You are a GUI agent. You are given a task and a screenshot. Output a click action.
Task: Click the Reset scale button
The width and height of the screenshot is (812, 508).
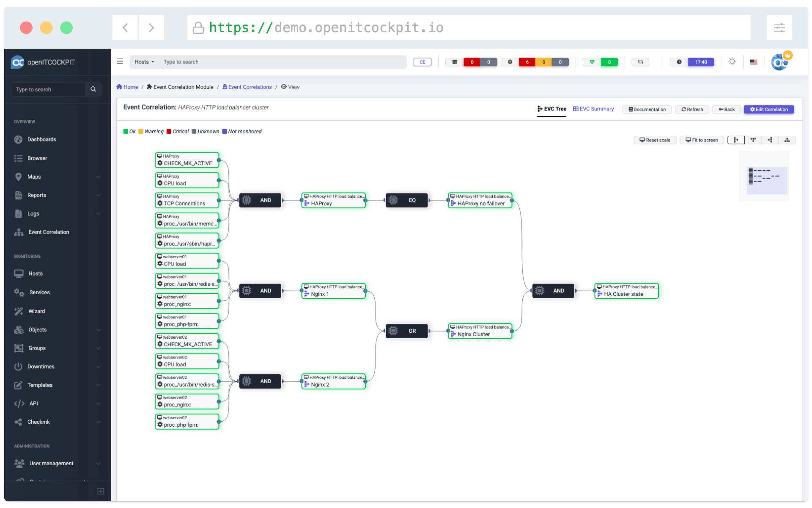655,140
